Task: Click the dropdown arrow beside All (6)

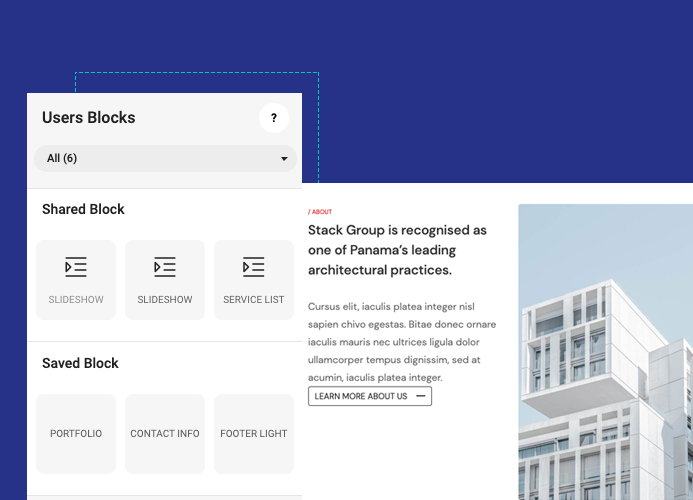Action: [284, 159]
